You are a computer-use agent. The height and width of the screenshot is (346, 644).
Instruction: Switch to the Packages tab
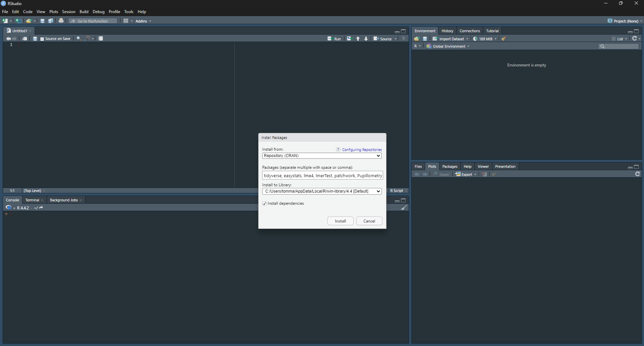450,166
